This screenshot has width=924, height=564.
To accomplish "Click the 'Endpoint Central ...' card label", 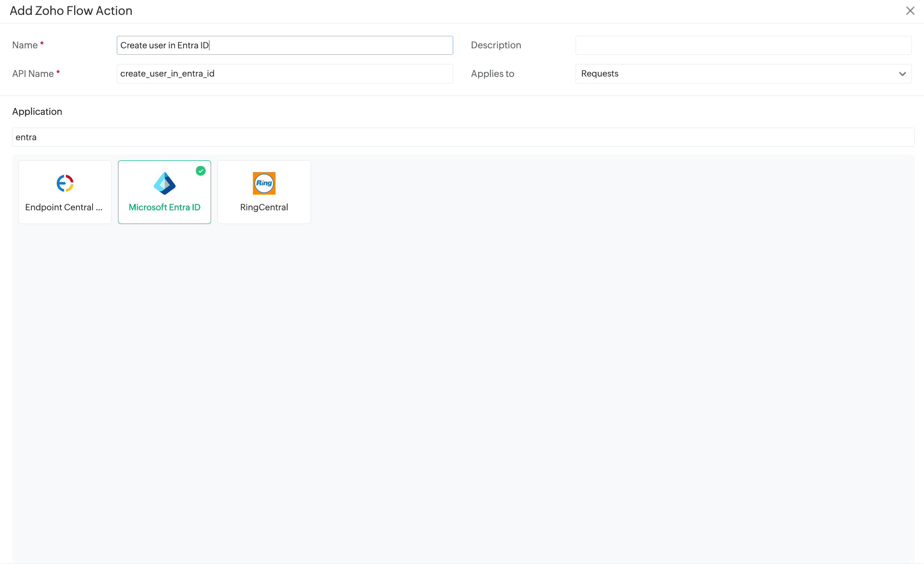I will click(64, 207).
